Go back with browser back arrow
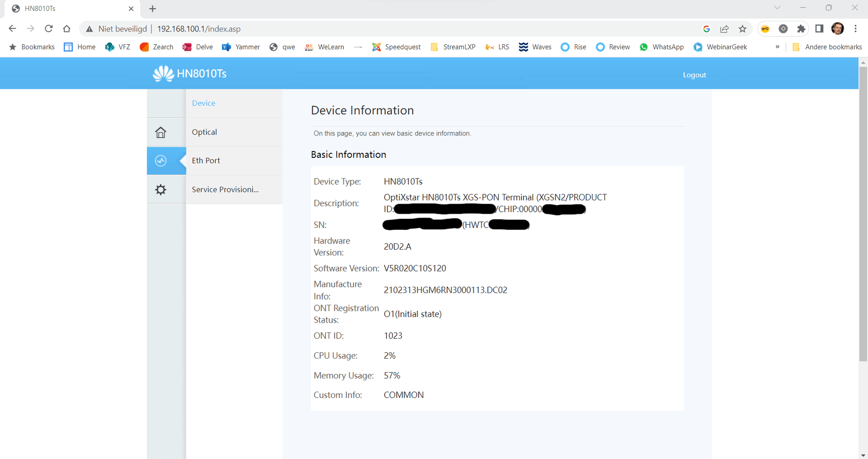The image size is (868, 459). coord(12,29)
